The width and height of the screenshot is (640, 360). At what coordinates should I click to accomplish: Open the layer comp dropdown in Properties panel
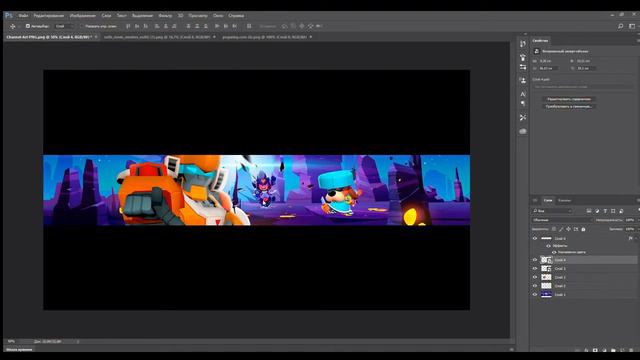pos(583,87)
